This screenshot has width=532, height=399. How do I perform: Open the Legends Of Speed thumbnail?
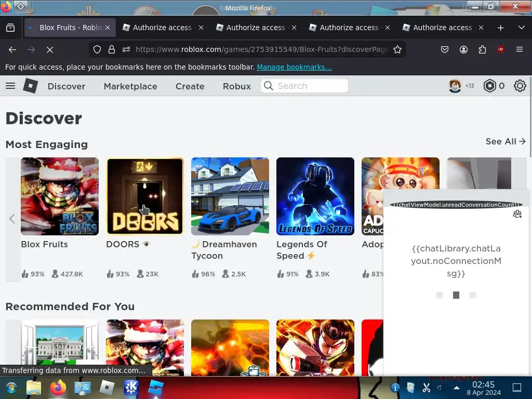tap(315, 196)
